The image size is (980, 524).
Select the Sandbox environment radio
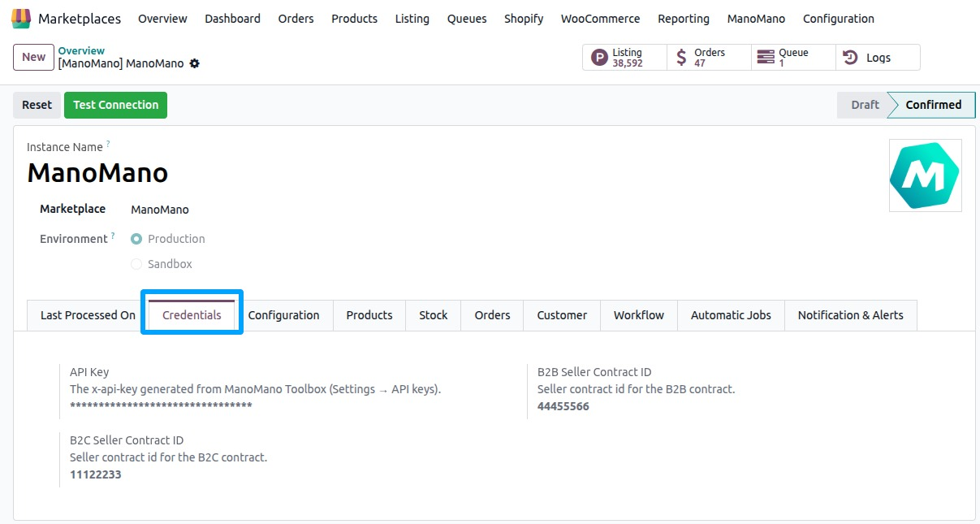(136, 264)
